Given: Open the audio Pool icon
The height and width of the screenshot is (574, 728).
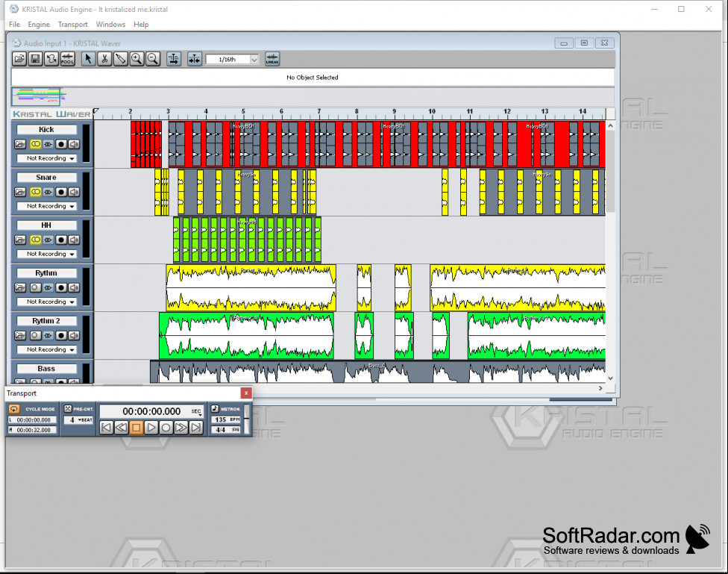Looking at the screenshot, I should coord(67,59).
